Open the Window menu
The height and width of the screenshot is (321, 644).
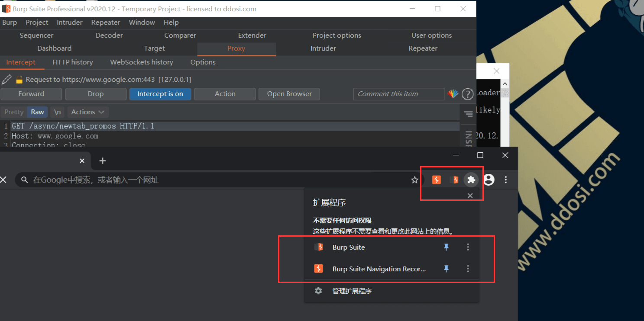pos(142,22)
